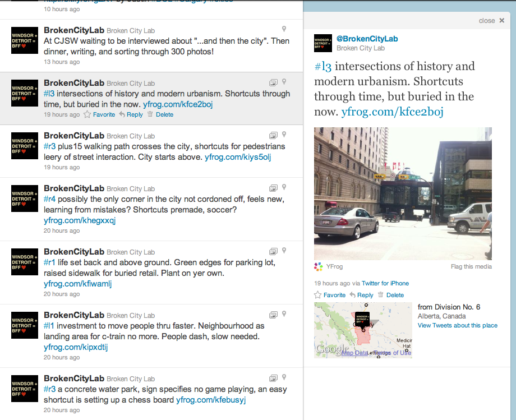Click BrokenCityLab name on CJSW tweet
Image resolution: width=516 pixels, height=420 pixels.
pos(74,30)
